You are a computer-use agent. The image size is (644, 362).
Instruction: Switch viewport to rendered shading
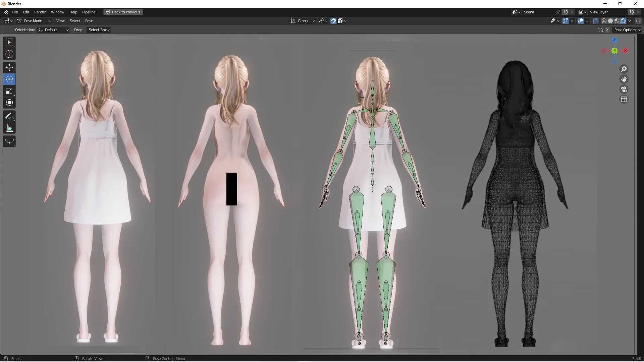click(x=623, y=20)
